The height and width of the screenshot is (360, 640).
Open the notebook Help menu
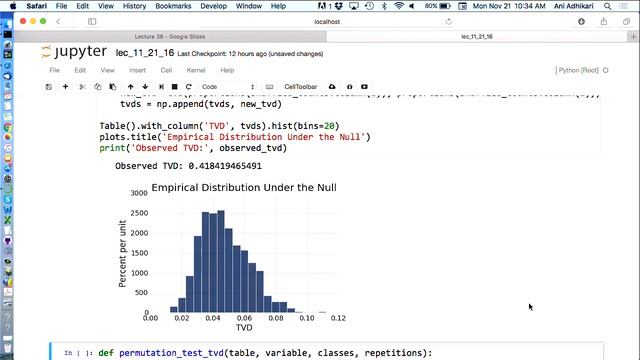point(227,70)
